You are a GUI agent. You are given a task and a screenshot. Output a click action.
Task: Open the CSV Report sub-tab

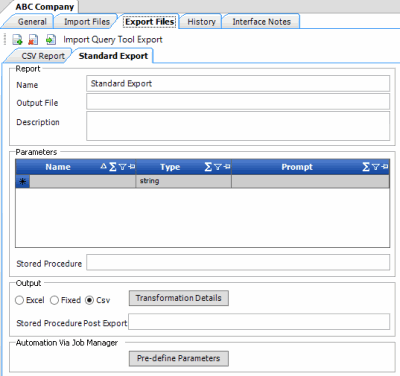[x=43, y=56]
